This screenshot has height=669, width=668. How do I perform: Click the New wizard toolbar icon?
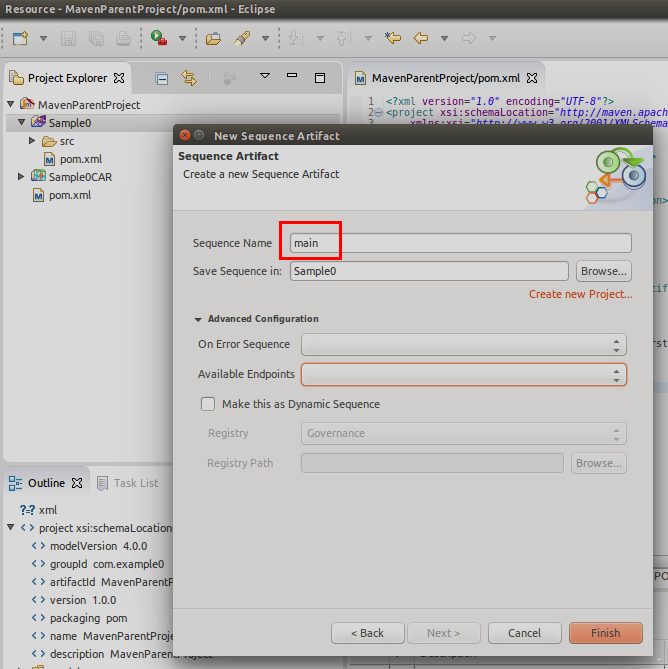click(x=19, y=39)
